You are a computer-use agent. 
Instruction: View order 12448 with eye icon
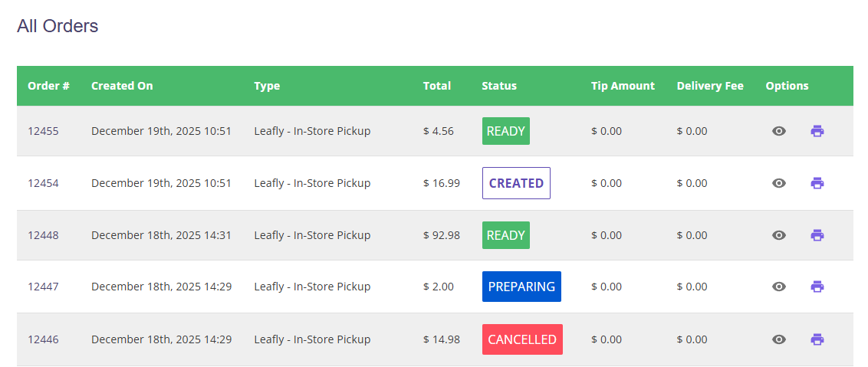point(779,235)
